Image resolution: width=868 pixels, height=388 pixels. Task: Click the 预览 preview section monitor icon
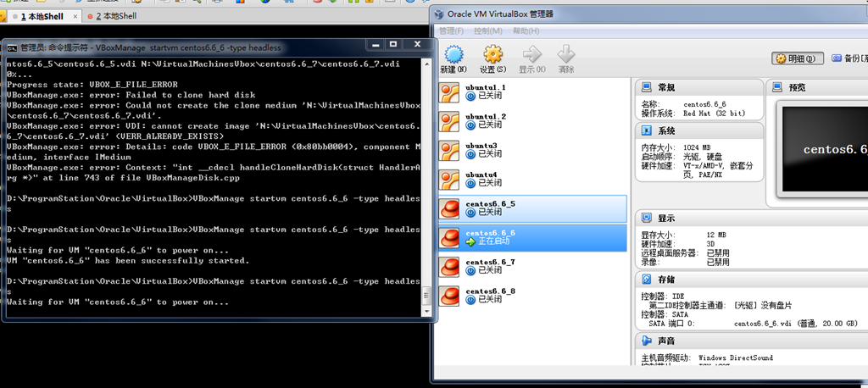tap(778, 87)
